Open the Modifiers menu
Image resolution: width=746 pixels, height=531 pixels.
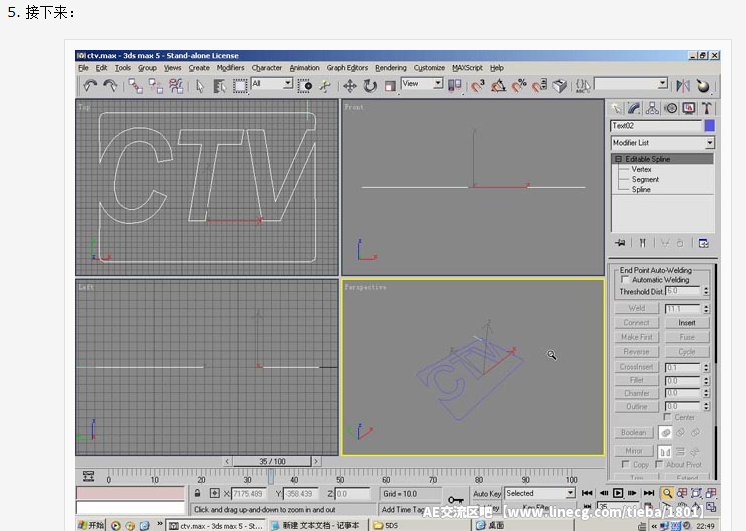[x=230, y=68]
